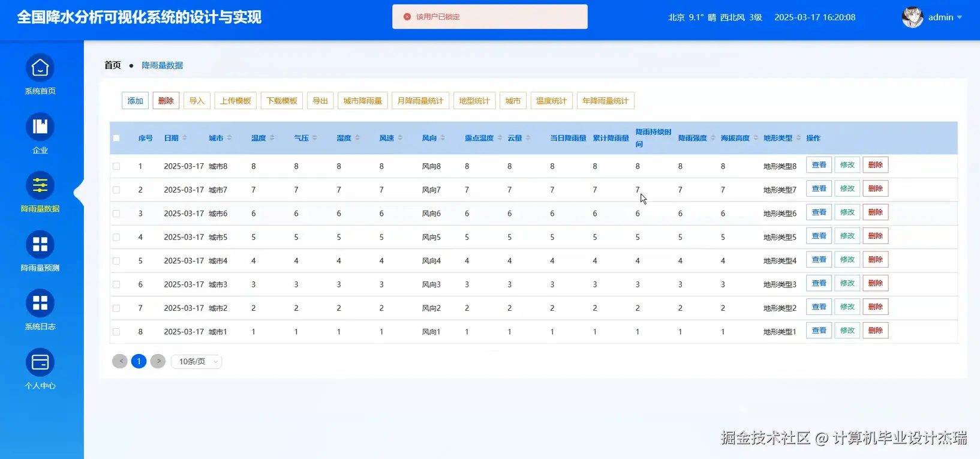
Task: Sort by 风速 column arrows
Action: coord(400,138)
